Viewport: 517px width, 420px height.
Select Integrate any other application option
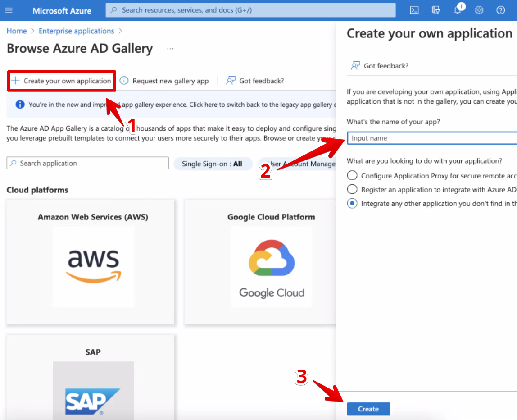(x=352, y=203)
